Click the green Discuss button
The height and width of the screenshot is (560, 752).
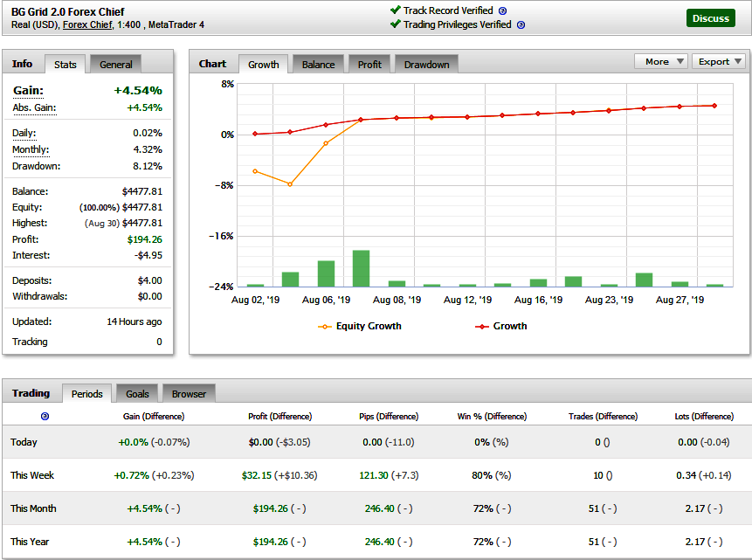[710, 18]
